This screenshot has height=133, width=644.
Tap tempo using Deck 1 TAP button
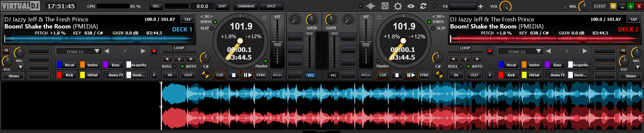(x=187, y=19)
